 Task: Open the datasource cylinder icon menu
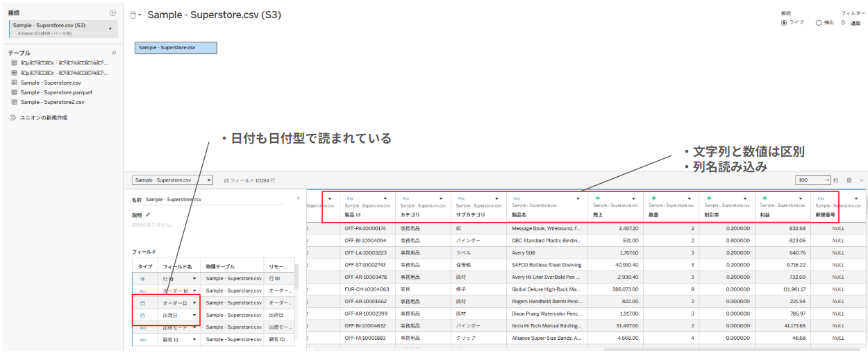(135, 15)
